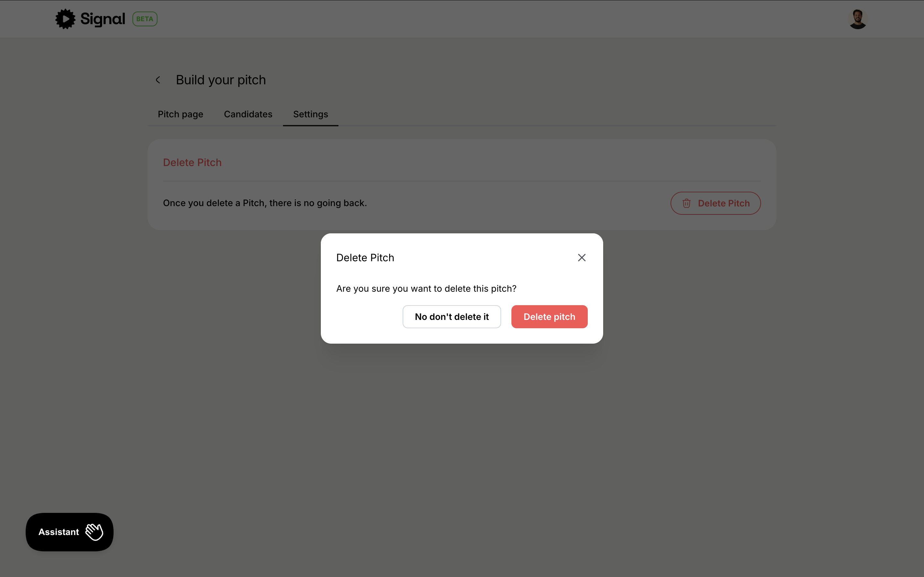Click 'No don't delete it' button

click(451, 317)
